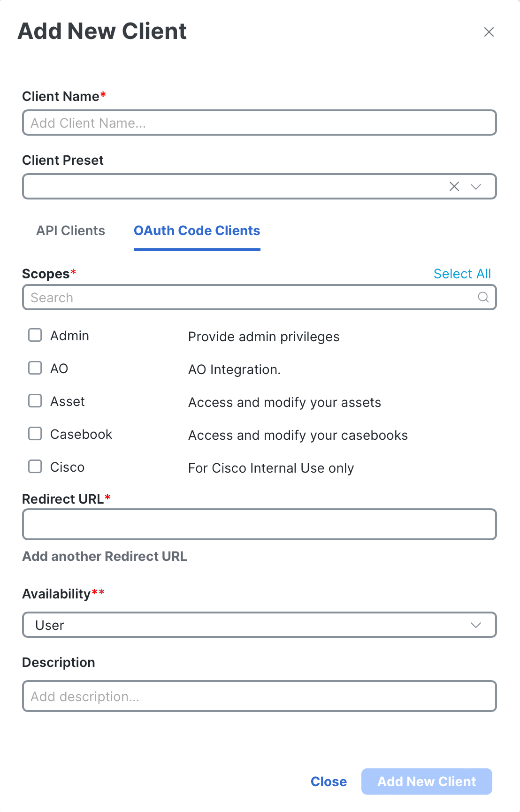Click into the Redirect URL field
520x812 pixels.
259,524
